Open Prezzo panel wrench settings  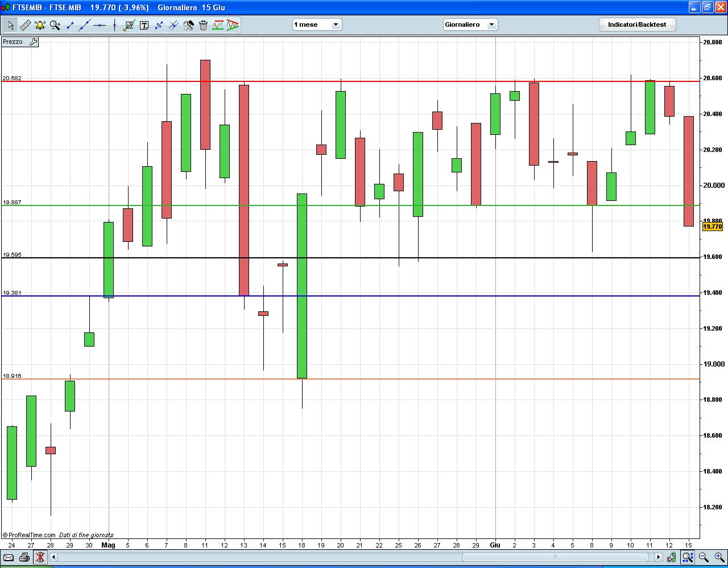33,42
